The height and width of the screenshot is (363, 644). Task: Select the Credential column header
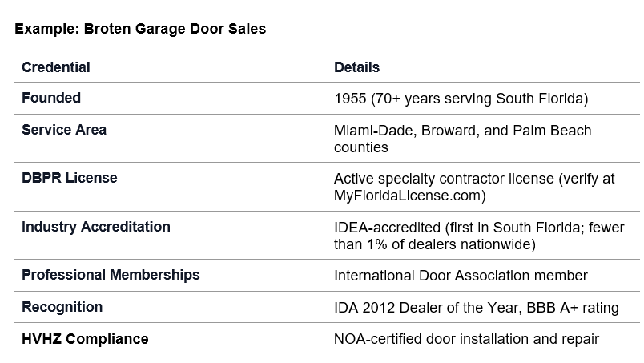pos(56,67)
